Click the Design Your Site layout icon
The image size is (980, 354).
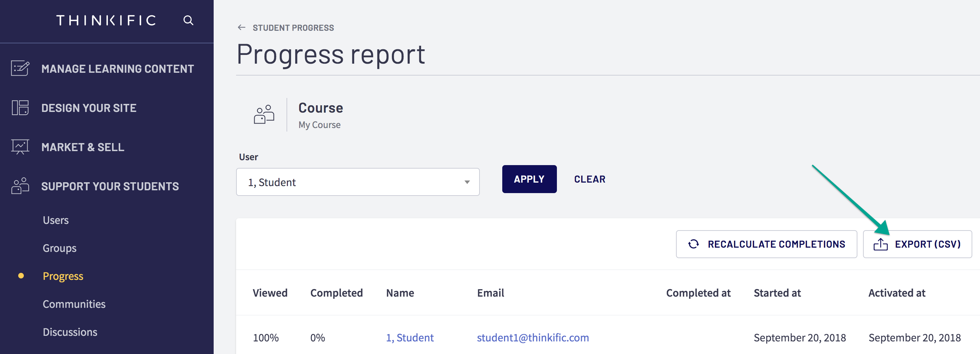click(20, 107)
